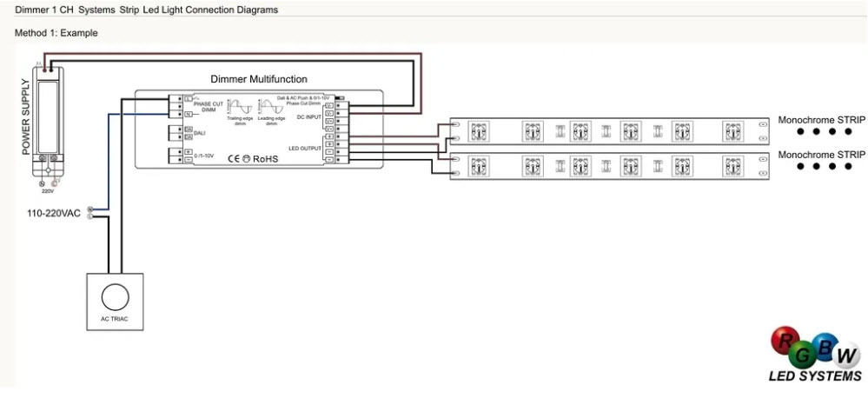
Task: Click the 0/1-10V plus terminal
Action: coord(189,151)
